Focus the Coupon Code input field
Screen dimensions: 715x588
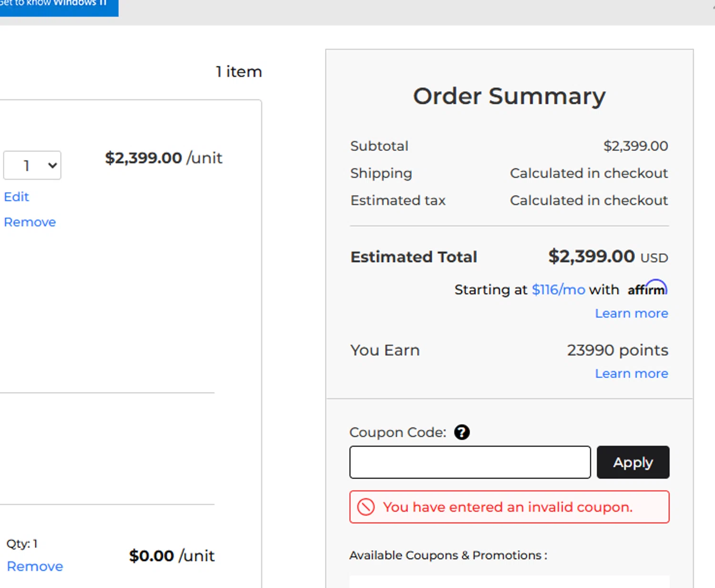pyautogui.click(x=470, y=462)
